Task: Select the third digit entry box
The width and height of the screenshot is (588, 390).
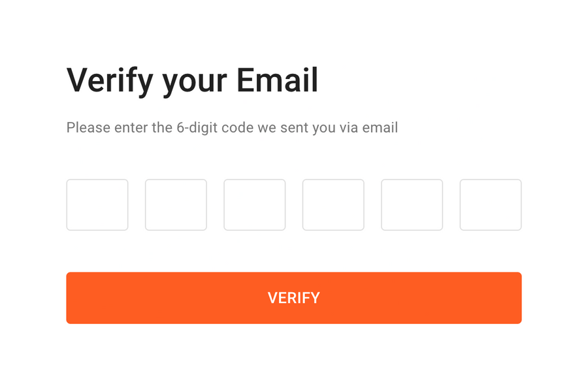Action: 254,204
